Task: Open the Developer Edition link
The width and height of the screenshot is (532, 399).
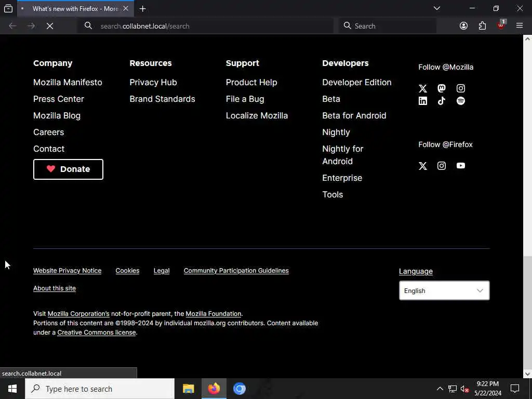Action: point(356,83)
